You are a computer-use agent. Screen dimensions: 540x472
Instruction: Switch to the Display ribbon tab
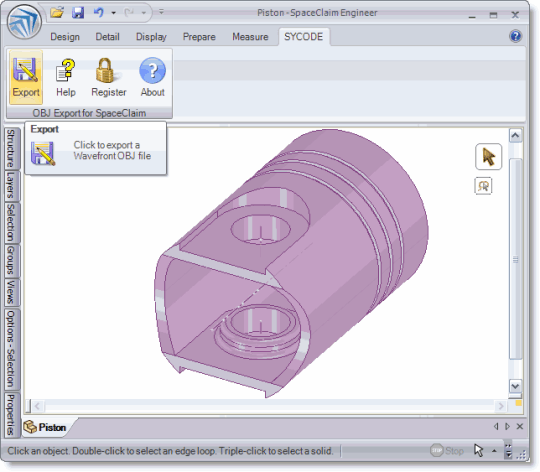click(151, 37)
